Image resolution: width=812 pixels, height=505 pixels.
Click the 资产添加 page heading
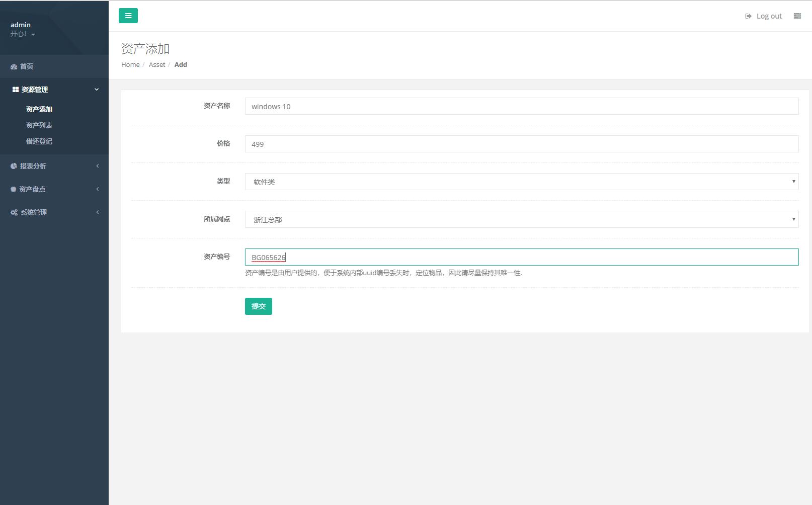tap(145, 49)
